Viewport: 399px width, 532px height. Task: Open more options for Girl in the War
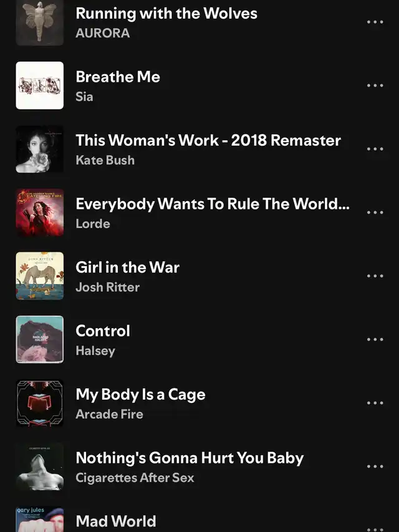point(375,276)
